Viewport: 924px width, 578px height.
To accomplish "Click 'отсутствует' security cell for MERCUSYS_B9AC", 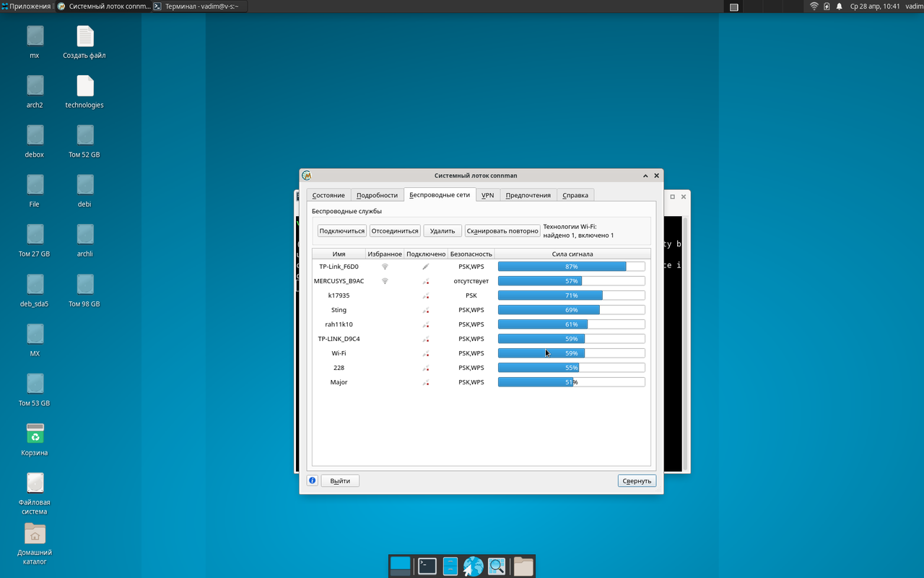I will tap(471, 281).
